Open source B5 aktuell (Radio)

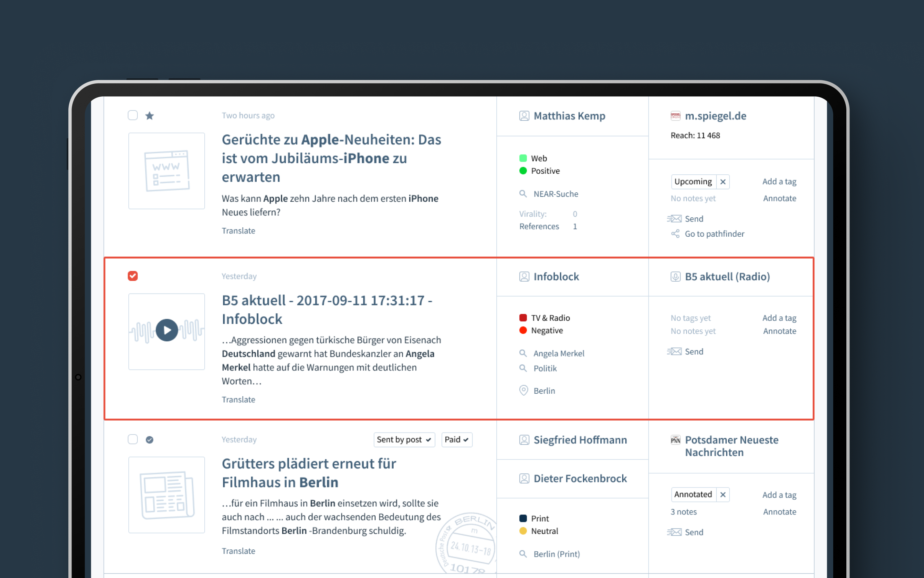point(727,276)
